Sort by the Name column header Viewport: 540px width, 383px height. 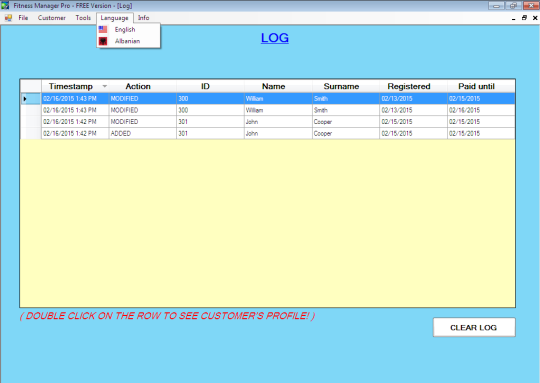pyautogui.click(x=278, y=86)
